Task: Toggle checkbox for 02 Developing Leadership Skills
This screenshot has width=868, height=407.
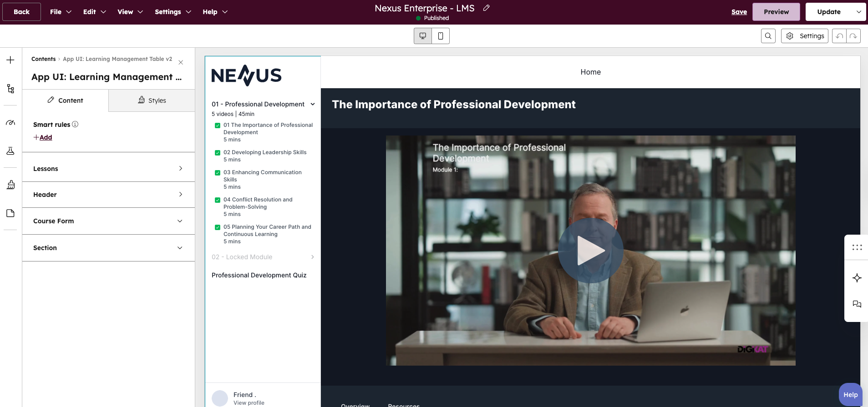Action: click(x=218, y=153)
